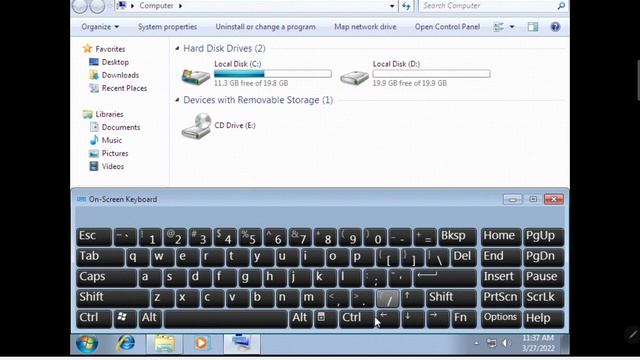This screenshot has height=360, width=640.
Task: Click the left arrow key
Action: [388, 318]
